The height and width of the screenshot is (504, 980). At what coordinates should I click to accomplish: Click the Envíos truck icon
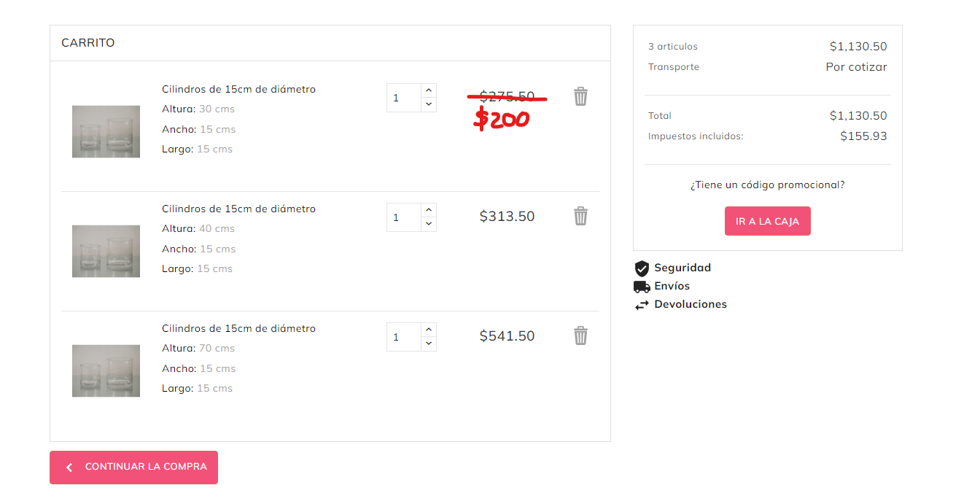click(x=642, y=287)
